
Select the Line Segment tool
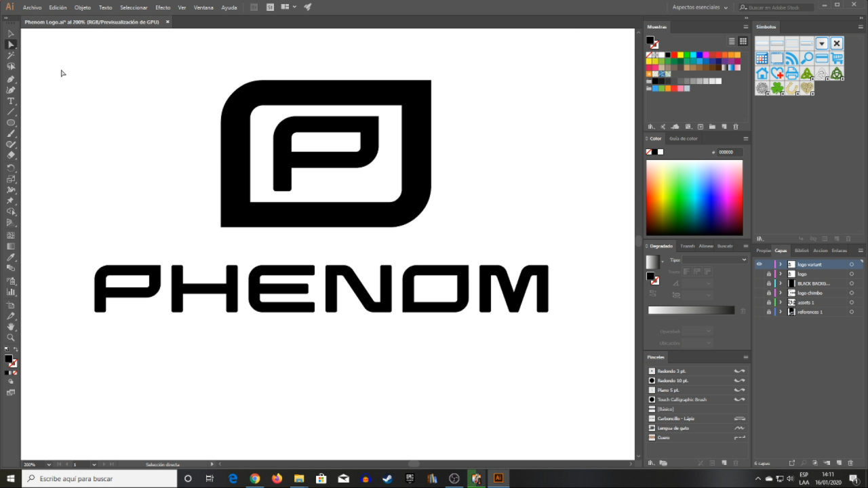(11, 112)
